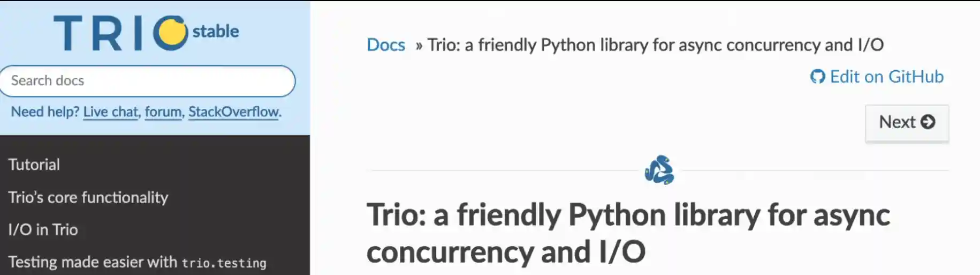The height and width of the screenshot is (275, 980).
Task: Click the Docs breadcrumb link
Action: [x=386, y=44]
